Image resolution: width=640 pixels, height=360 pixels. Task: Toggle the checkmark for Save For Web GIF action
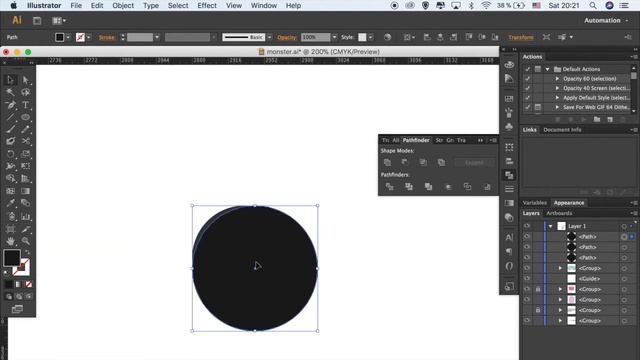pos(528,107)
